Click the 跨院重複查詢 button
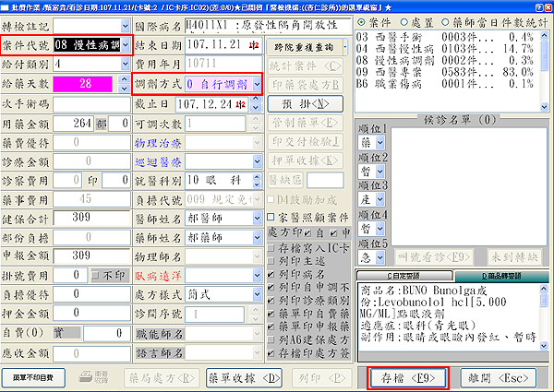This screenshot has width=554, height=392. pyautogui.click(x=302, y=43)
